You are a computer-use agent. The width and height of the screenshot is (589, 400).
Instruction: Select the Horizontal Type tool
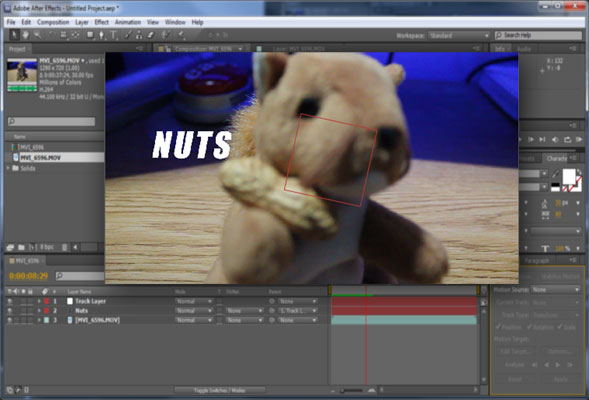pyautogui.click(x=113, y=35)
